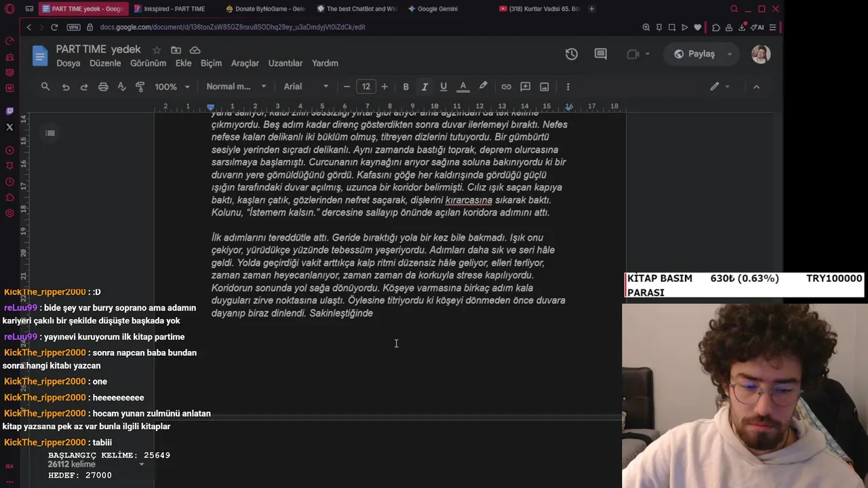The image size is (868, 488).
Task: Decrease the font size
Action: (347, 87)
